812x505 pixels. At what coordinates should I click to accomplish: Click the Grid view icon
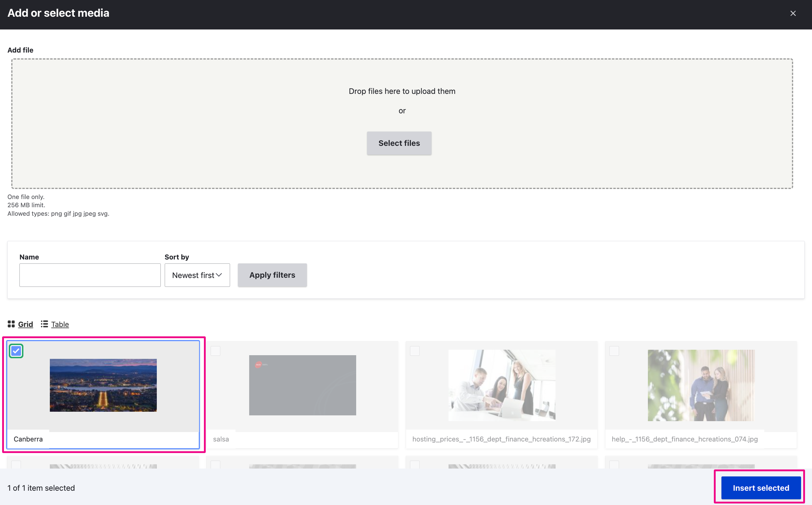(11, 324)
